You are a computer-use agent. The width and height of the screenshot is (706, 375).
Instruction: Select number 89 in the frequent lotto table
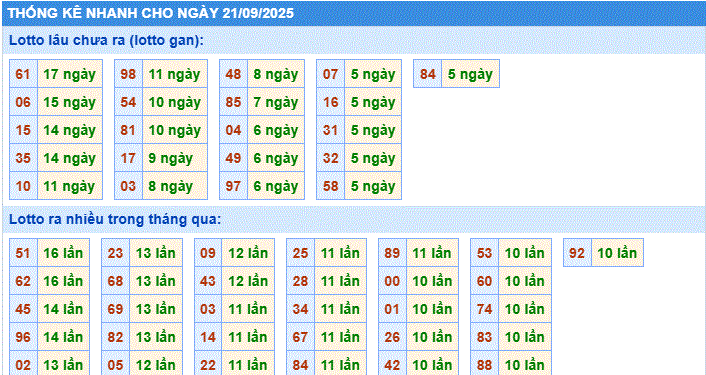[392, 253]
